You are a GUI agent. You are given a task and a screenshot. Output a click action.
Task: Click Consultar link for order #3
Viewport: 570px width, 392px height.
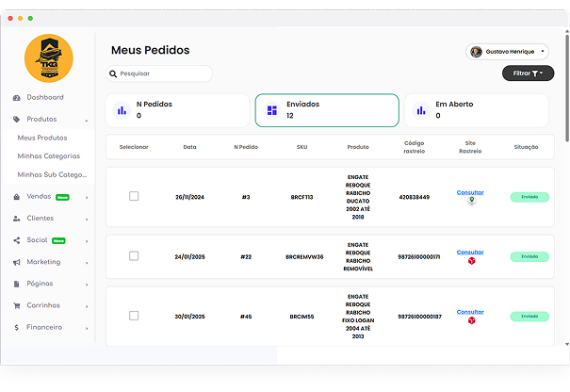[x=470, y=192]
